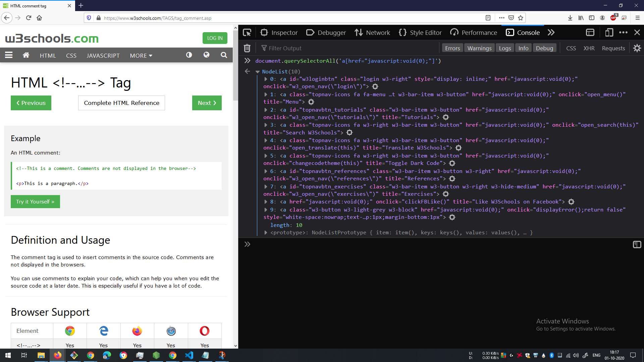This screenshot has width=644, height=362.
Task: Expand node 3 Search W3Schools entry
Action: coord(266,125)
